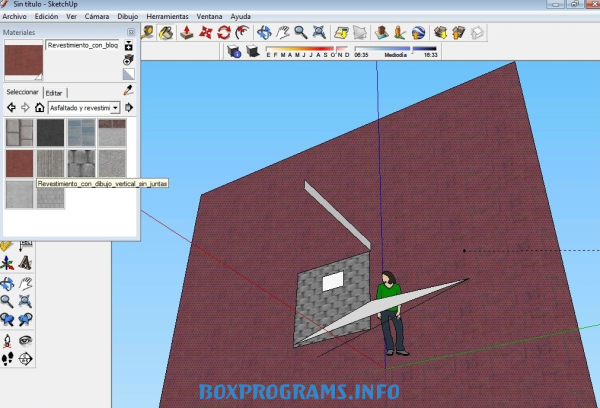Select the Offset tool

point(242,33)
